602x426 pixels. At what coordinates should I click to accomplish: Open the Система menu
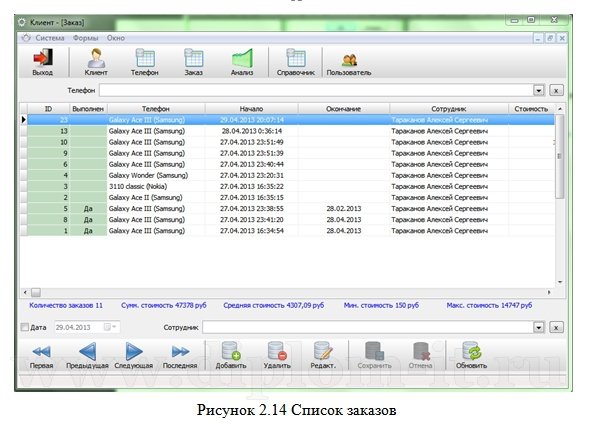[49, 37]
